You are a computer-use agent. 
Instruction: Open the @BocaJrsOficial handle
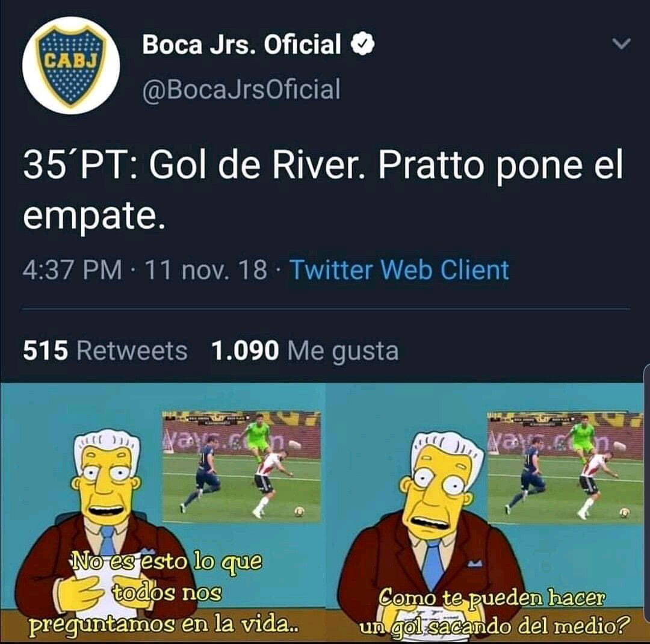click(x=241, y=88)
